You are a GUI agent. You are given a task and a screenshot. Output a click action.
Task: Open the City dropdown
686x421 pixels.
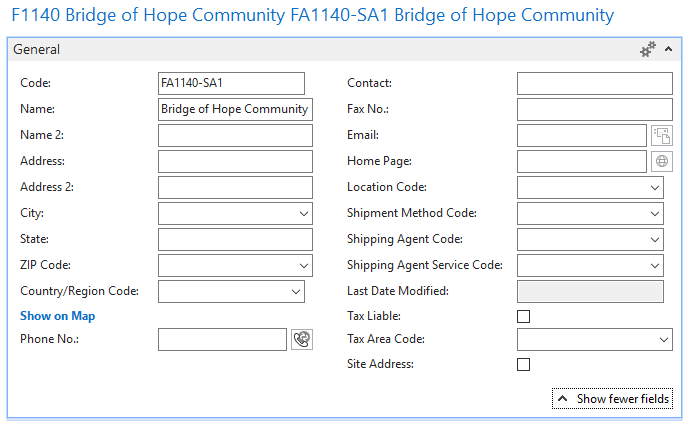click(x=303, y=214)
